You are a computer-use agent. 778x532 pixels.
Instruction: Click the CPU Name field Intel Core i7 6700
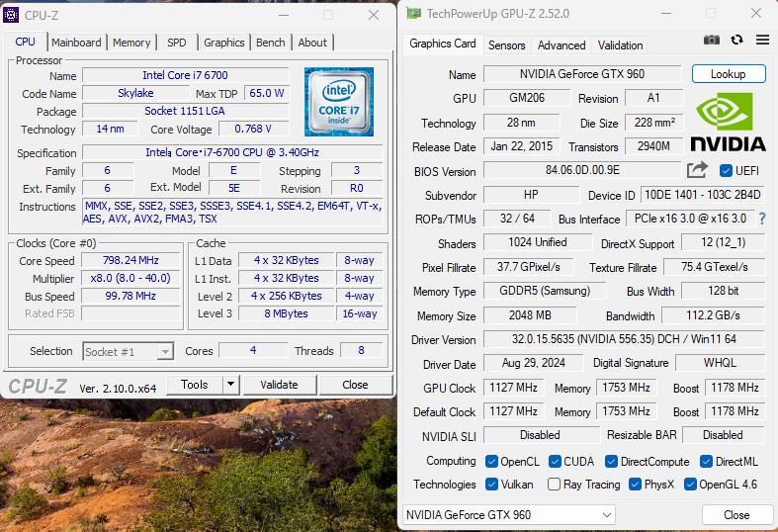185,75
